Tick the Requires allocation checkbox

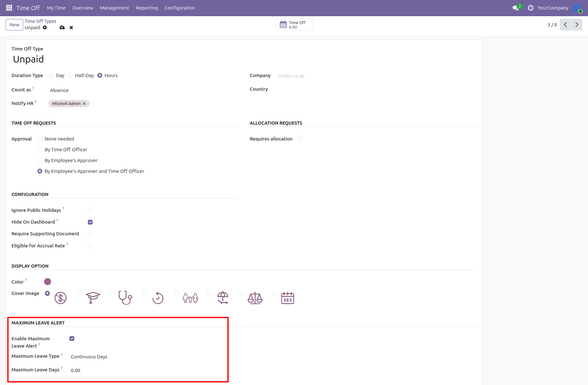click(x=301, y=139)
